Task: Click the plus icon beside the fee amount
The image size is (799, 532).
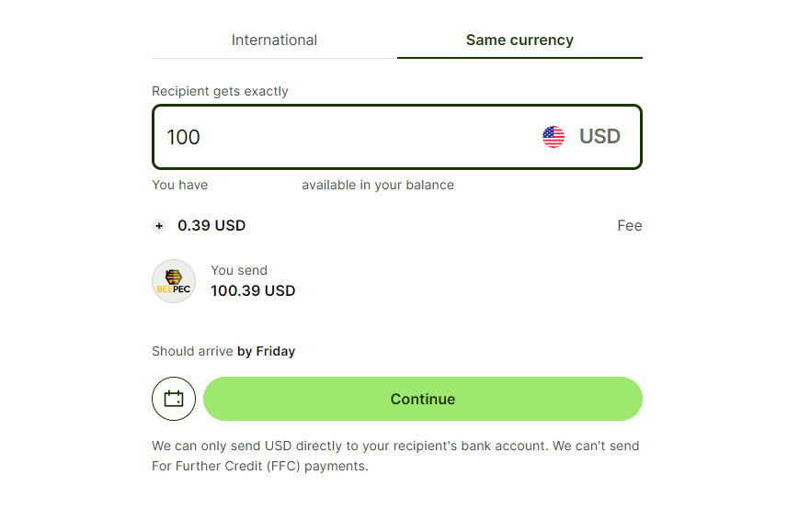Action: pyautogui.click(x=158, y=225)
